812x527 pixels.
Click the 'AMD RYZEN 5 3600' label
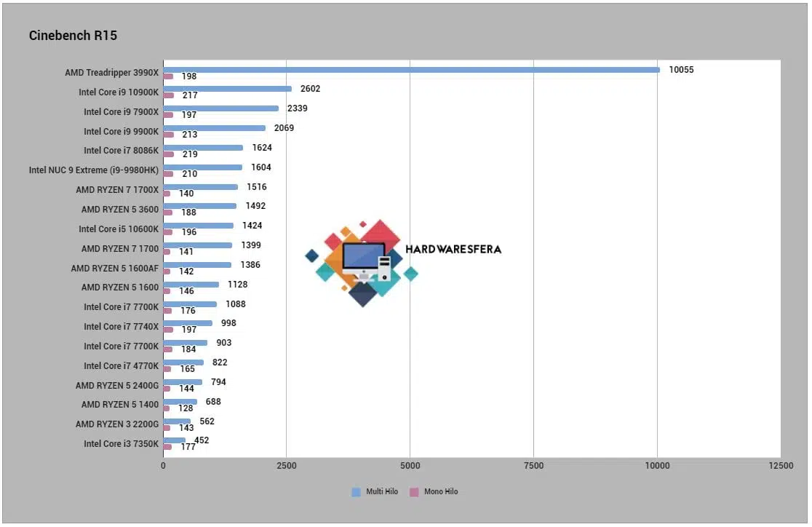(120, 210)
